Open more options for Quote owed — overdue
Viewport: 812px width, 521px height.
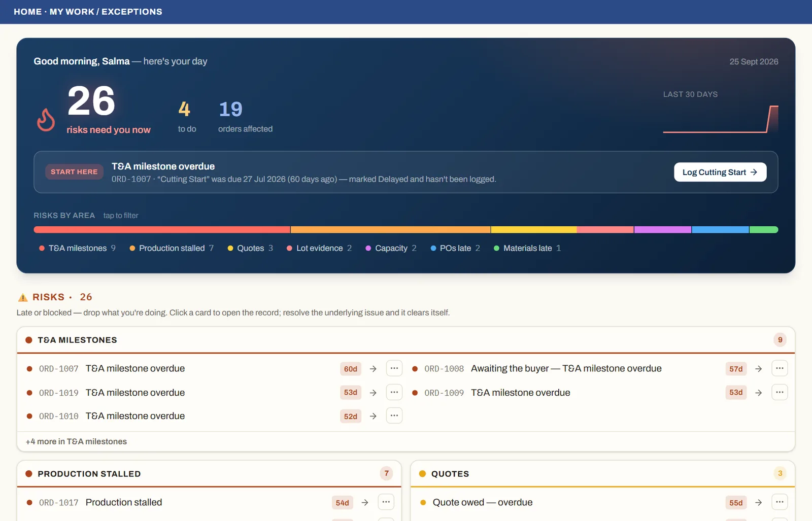pos(780,502)
